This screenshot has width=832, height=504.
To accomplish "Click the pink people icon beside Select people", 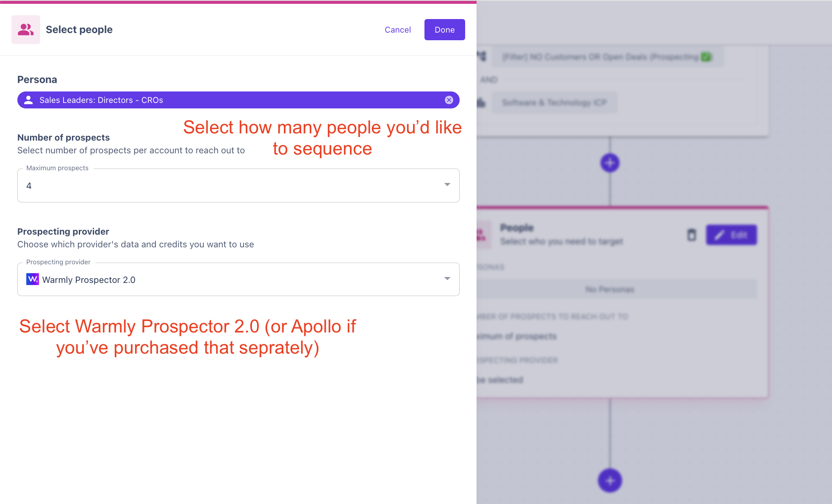I will [26, 30].
